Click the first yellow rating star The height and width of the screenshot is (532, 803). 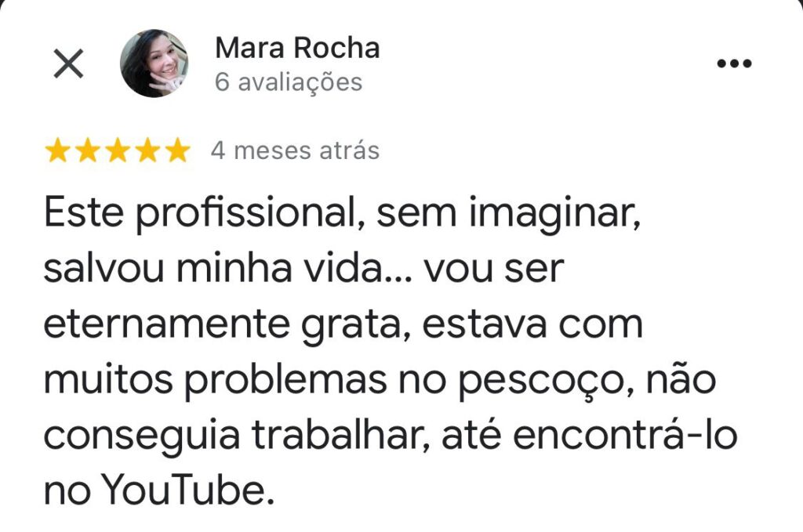(x=58, y=150)
